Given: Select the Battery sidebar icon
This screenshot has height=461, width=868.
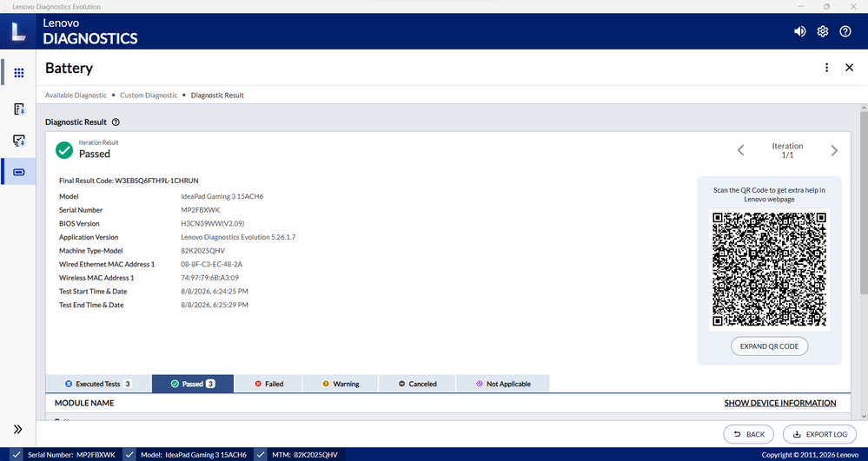Looking at the screenshot, I should (19, 172).
